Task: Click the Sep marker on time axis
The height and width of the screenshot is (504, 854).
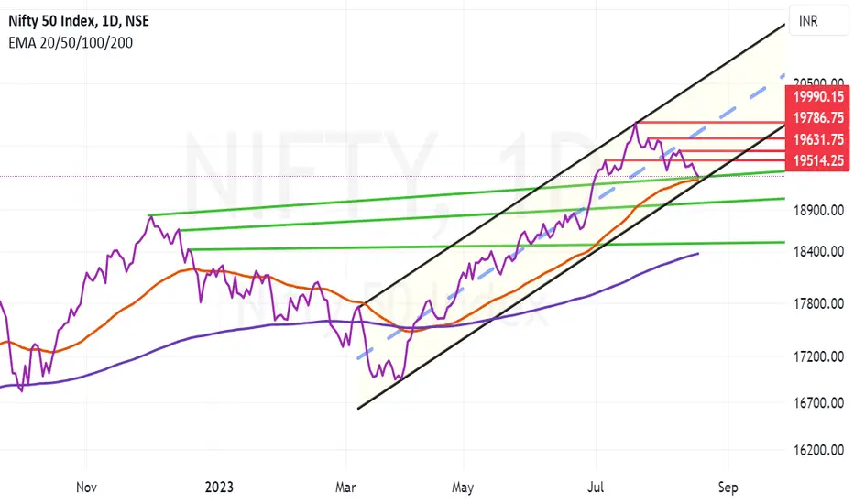Action: [x=728, y=487]
